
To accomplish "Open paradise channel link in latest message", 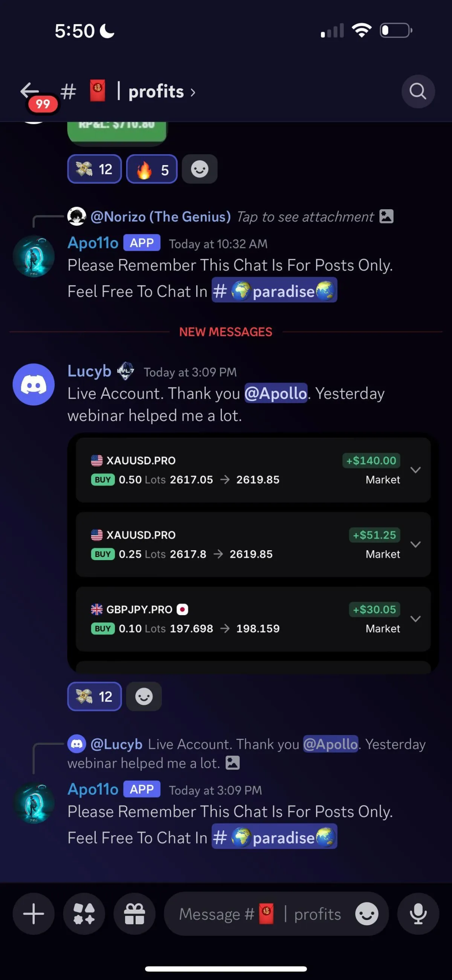I will [274, 836].
